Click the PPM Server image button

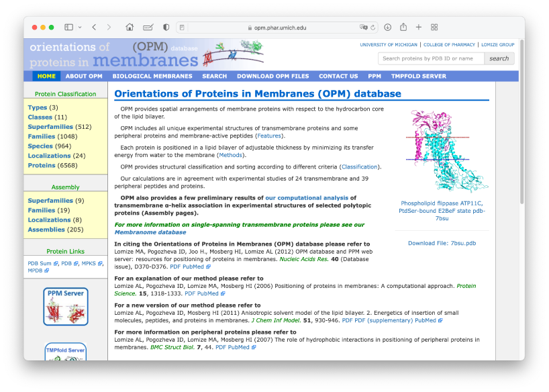click(66, 307)
